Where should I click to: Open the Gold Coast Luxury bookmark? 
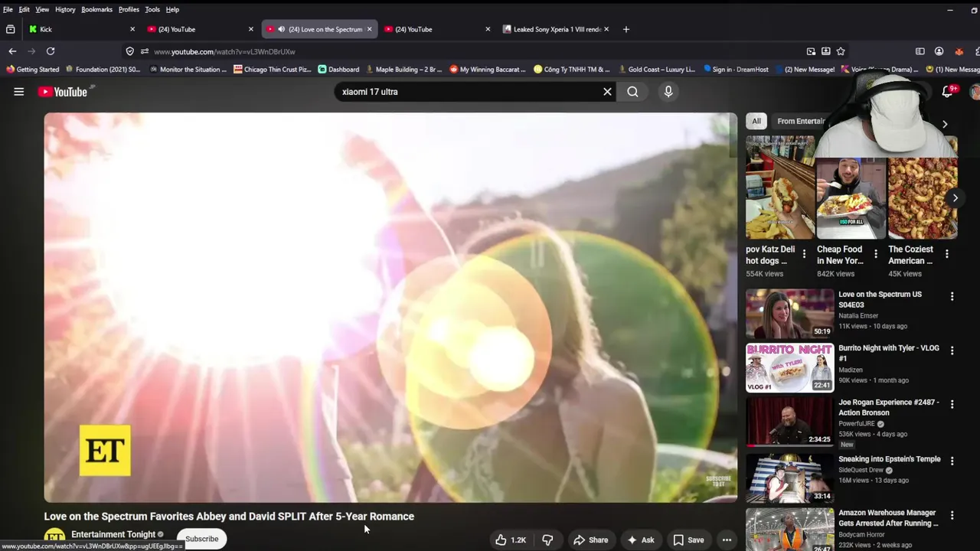point(656,70)
